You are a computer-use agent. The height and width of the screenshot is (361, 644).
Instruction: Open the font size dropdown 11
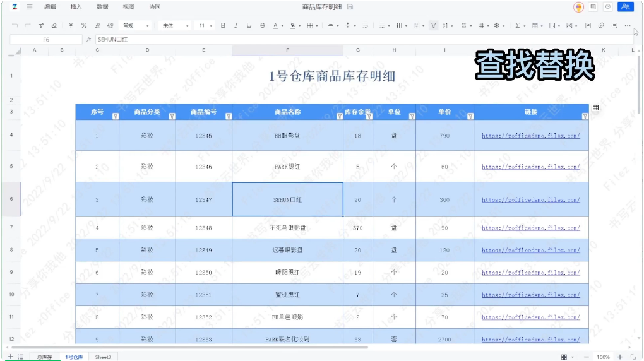click(205, 25)
